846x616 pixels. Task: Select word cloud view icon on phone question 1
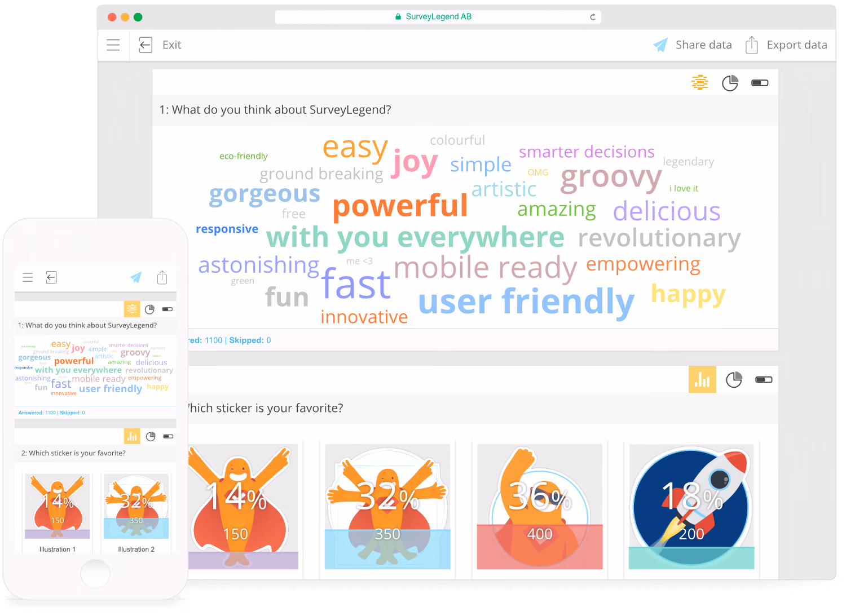pyautogui.click(x=132, y=309)
